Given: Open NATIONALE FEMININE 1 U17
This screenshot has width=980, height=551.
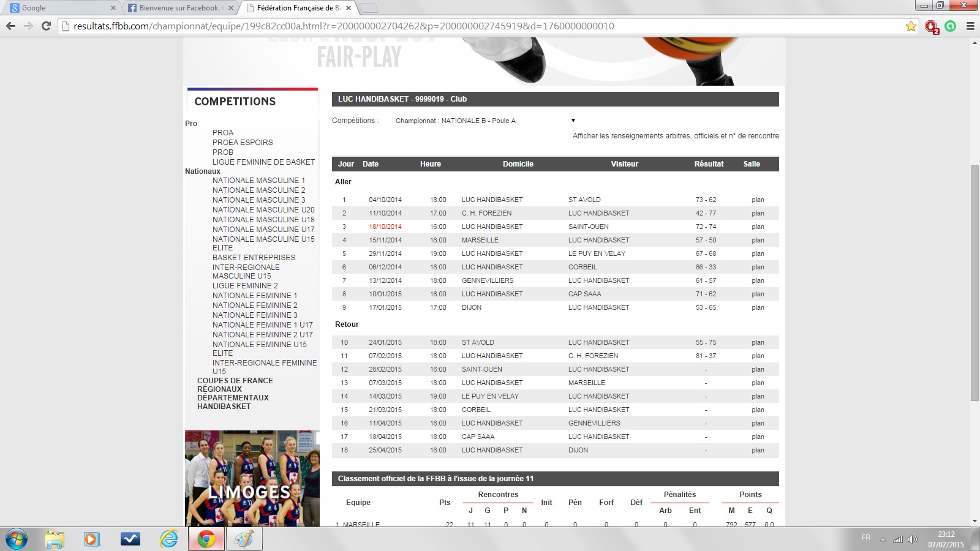Looking at the screenshot, I should [263, 325].
